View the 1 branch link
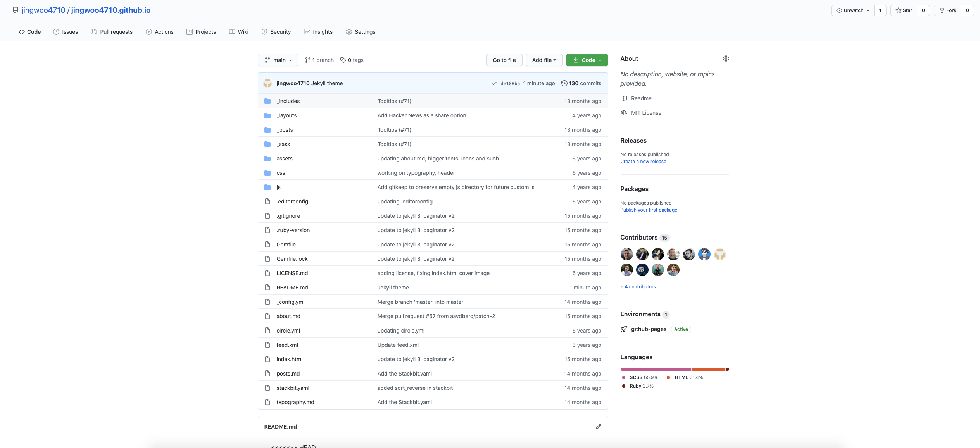The height and width of the screenshot is (448, 980). pyautogui.click(x=319, y=60)
